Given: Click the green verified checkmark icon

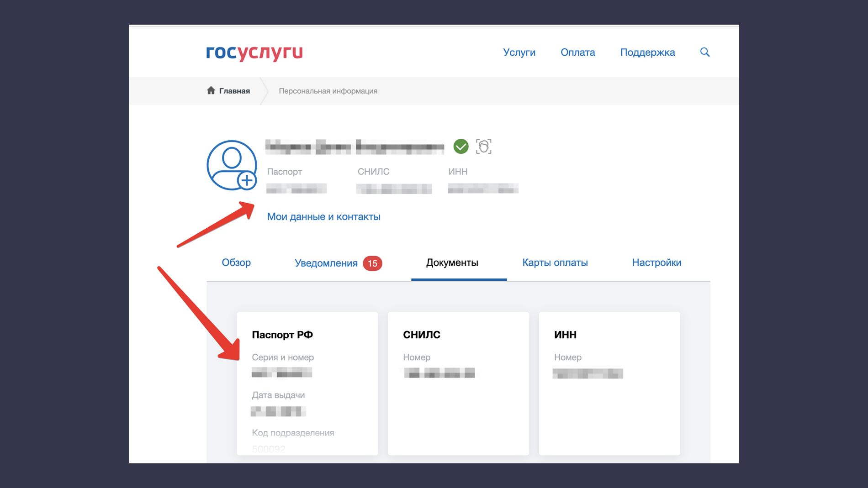Looking at the screenshot, I should [461, 147].
